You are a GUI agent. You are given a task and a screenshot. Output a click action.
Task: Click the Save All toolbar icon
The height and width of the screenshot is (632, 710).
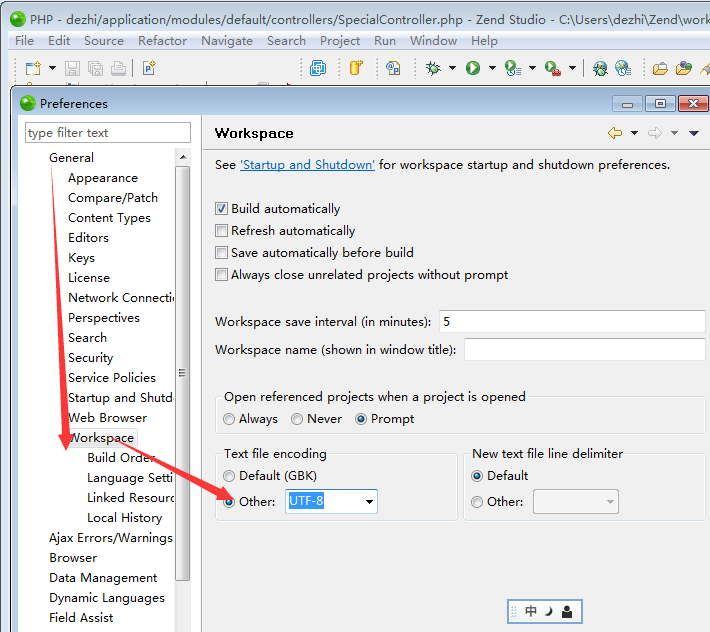click(95, 68)
